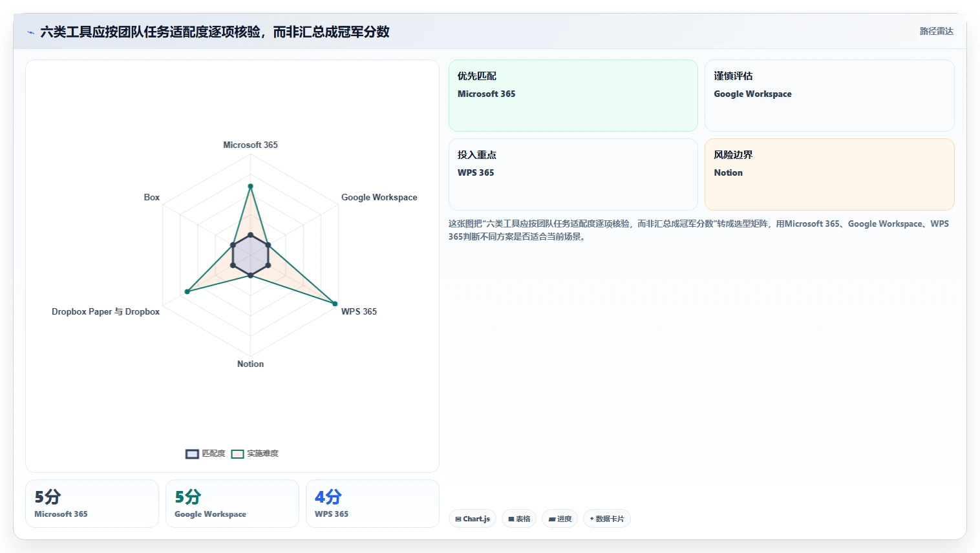Select the 4分 WPS 365 score card
This screenshot has width=980, height=553.
(x=372, y=504)
